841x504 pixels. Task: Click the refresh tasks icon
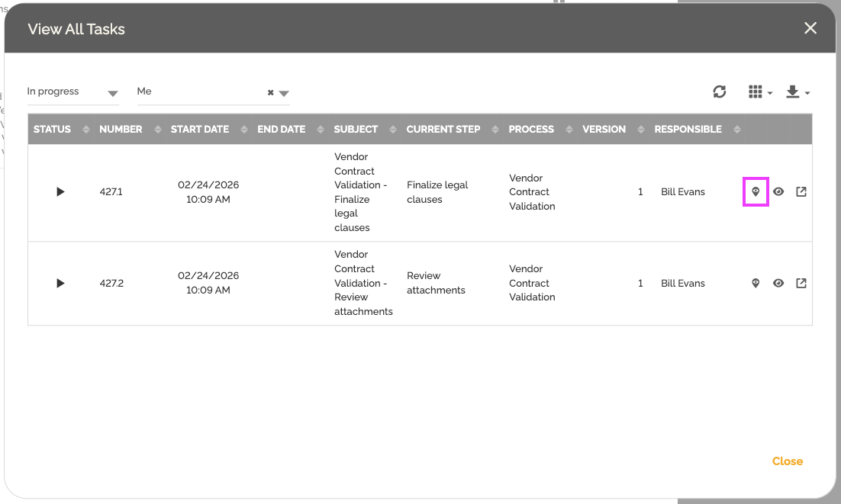click(x=719, y=91)
